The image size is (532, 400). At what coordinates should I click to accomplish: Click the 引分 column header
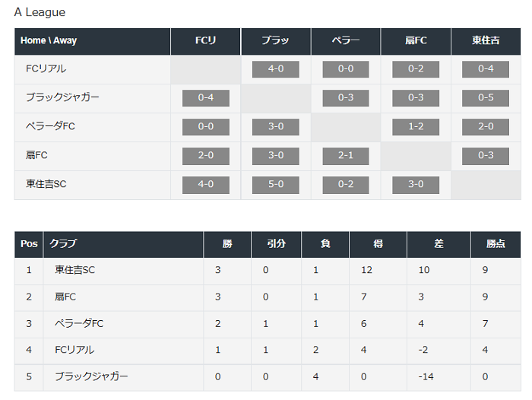pyautogui.click(x=276, y=244)
